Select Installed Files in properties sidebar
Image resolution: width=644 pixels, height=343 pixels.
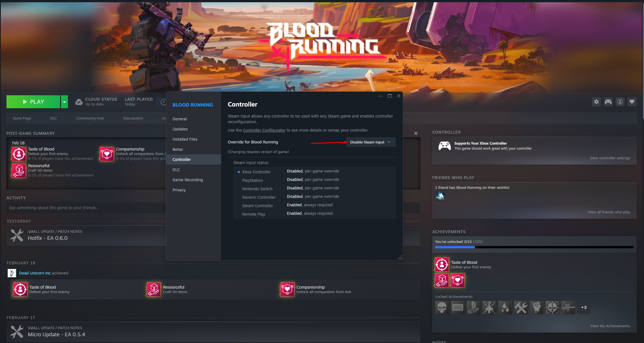click(185, 139)
